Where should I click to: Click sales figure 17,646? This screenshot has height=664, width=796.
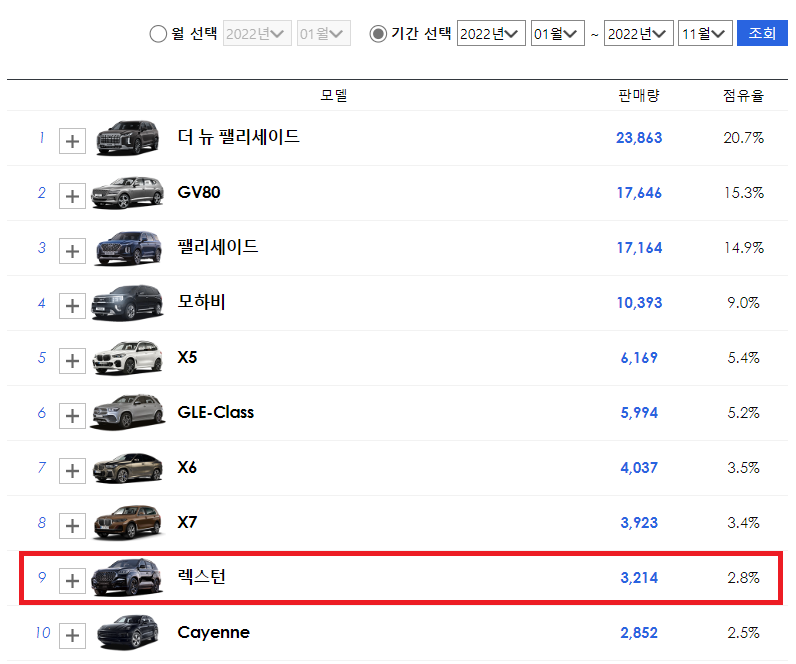coord(639,193)
